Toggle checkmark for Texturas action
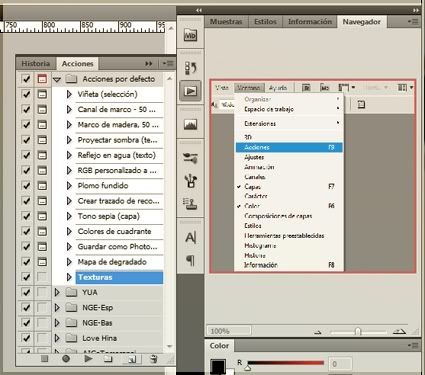The image size is (425, 375). pos(26,277)
